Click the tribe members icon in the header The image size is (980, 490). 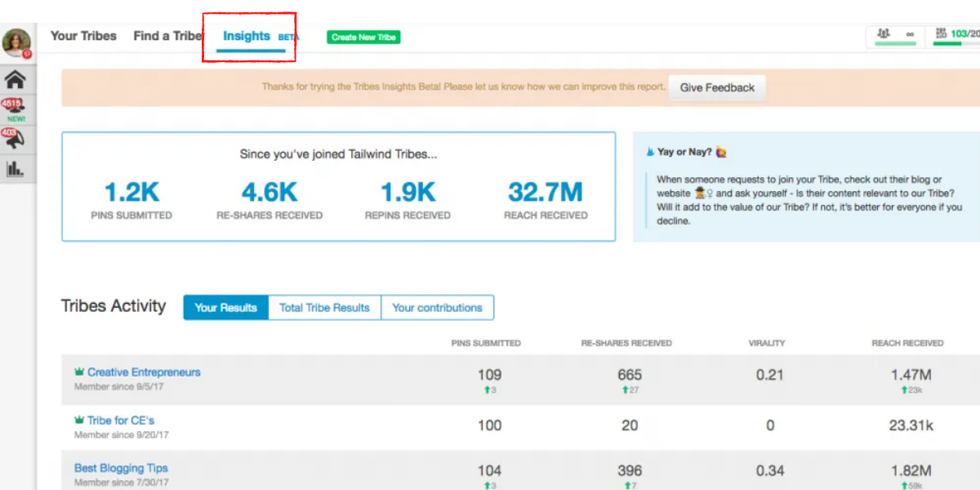coord(884,33)
